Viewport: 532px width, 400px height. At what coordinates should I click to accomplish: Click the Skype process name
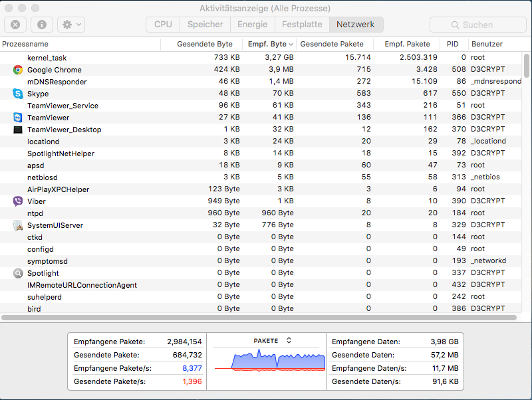pyautogui.click(x=38, y=94)
